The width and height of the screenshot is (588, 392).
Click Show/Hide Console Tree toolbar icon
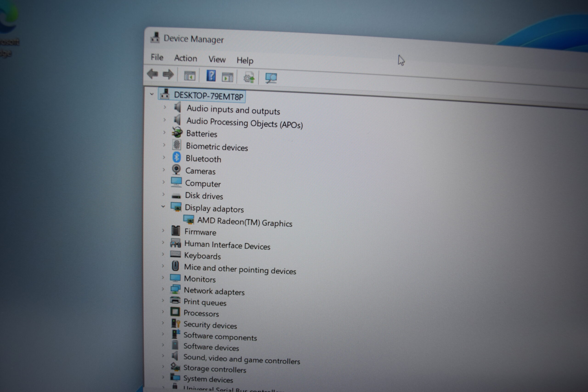[x=189, y=76]
